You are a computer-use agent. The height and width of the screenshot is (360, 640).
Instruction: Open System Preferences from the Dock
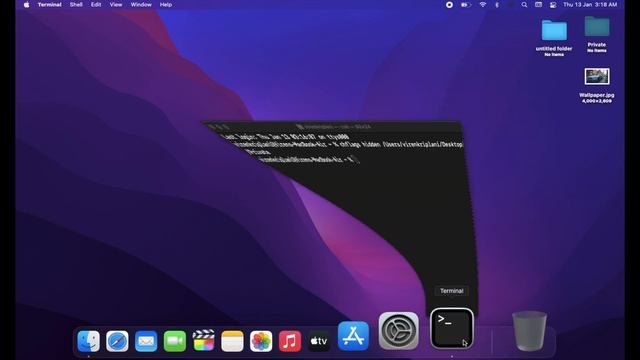coord(399,331)
